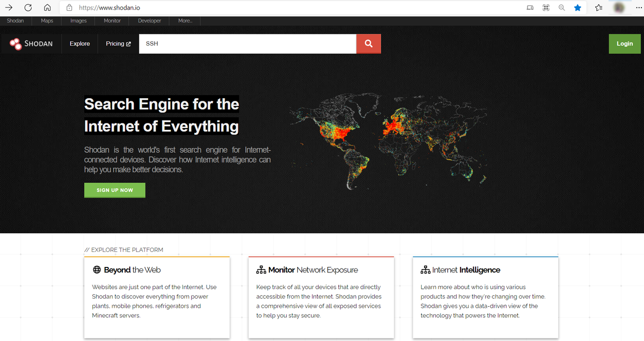Click the Shodan logo icon

[x=16, y=43]
